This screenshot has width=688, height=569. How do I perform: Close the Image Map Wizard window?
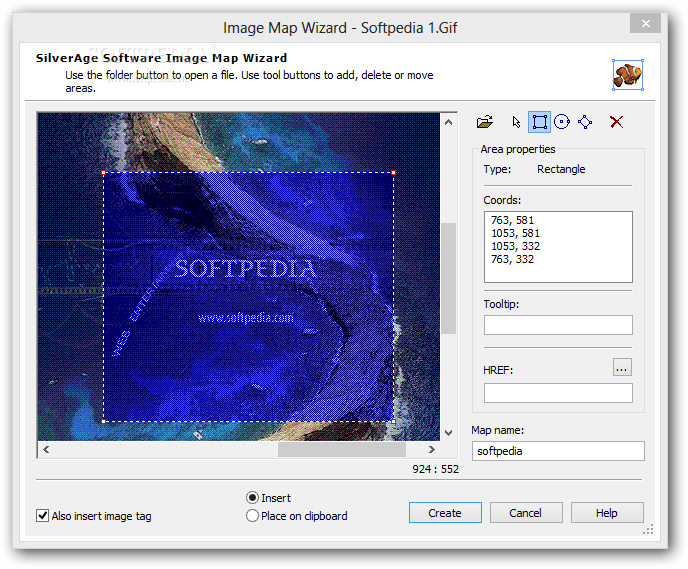[645, 23]
